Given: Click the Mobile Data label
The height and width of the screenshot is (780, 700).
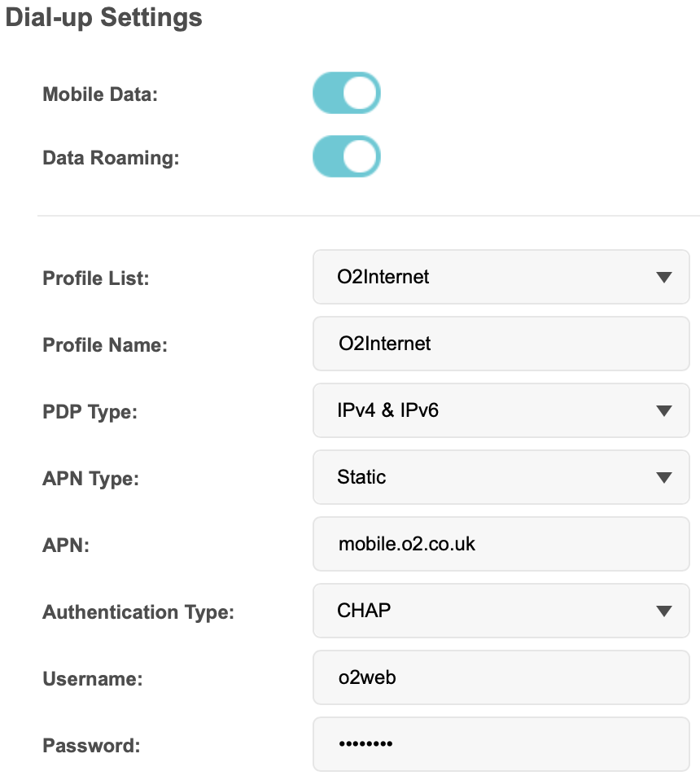Looking at the screenshot, I should coord(100,94).
